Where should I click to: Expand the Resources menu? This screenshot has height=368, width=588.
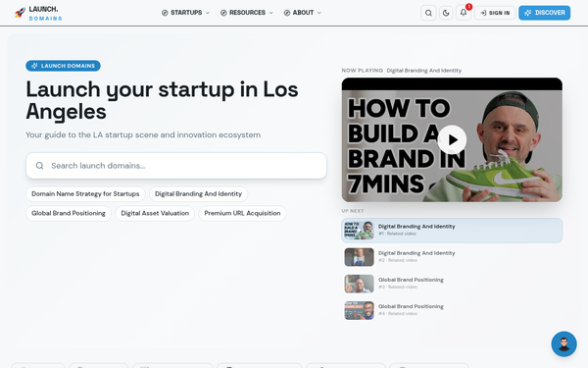point(247,13)
